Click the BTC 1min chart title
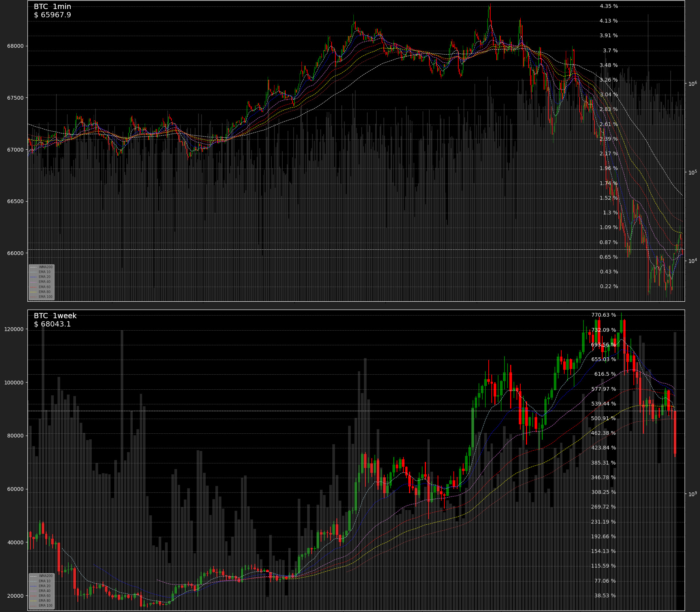This screenshot has width=700, height=612. (52, 7)
